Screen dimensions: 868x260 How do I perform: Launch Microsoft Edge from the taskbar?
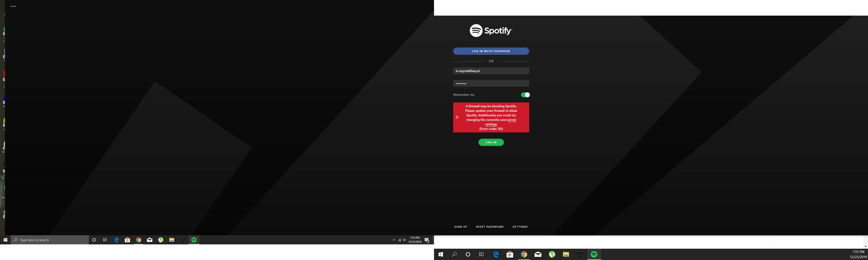pyautogui.click(x=116, y=240)
